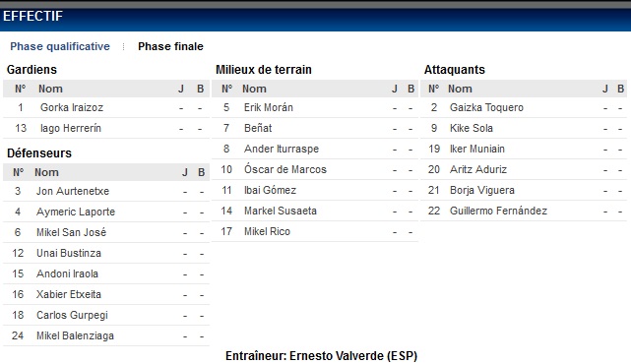Open midfielder Ander Iturraspe
The width and height of the screenshot is (631, 364).
click(282, 149)
